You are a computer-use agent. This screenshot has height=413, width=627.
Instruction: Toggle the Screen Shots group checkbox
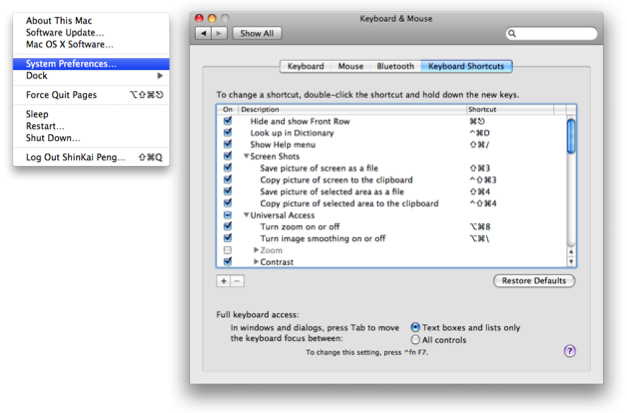coord(228,156)
